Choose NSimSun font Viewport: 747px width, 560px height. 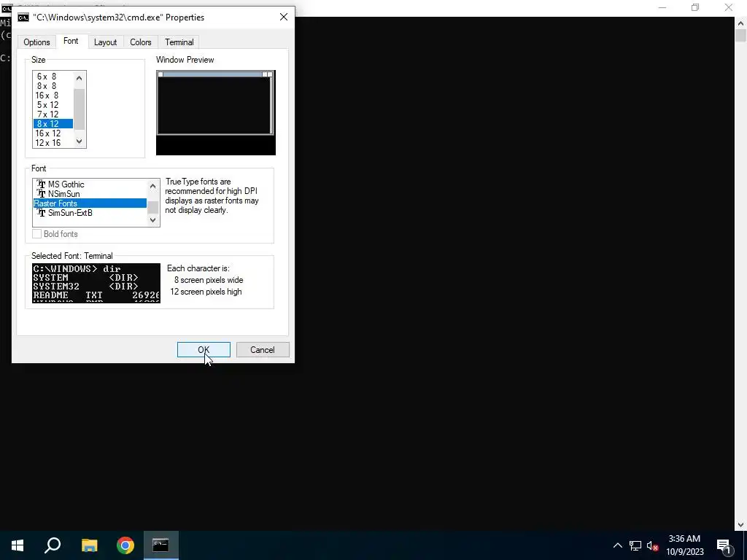pyautogui.click(x=90, y=194)
